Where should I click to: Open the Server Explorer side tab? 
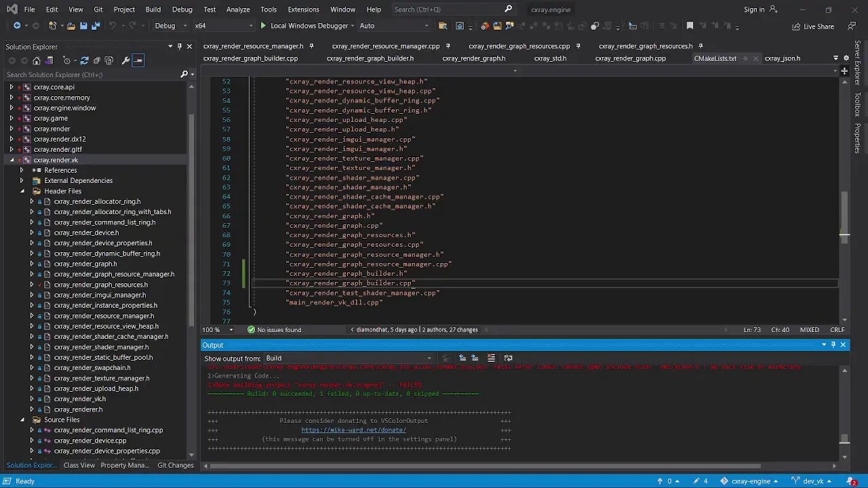[x=857, y=63]
